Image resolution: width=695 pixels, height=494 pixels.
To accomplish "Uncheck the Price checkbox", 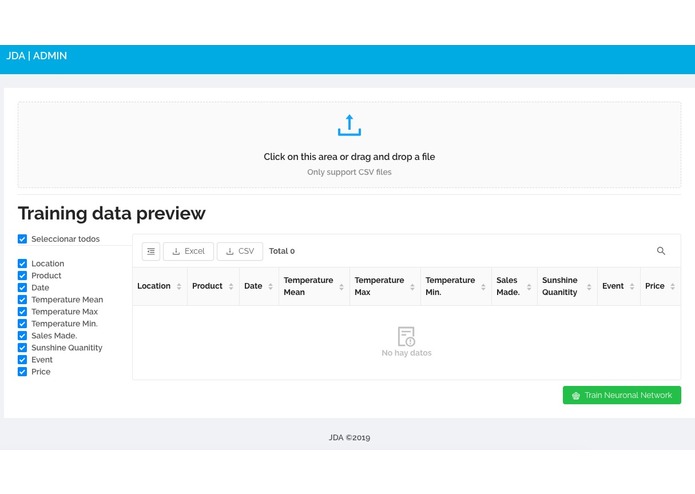I will [x=23, y=371].
